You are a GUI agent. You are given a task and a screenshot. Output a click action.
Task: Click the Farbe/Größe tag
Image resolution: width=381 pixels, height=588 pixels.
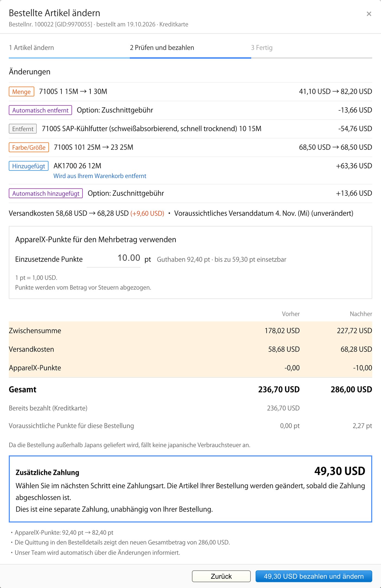pyautogui.click(x=29, y=147)
